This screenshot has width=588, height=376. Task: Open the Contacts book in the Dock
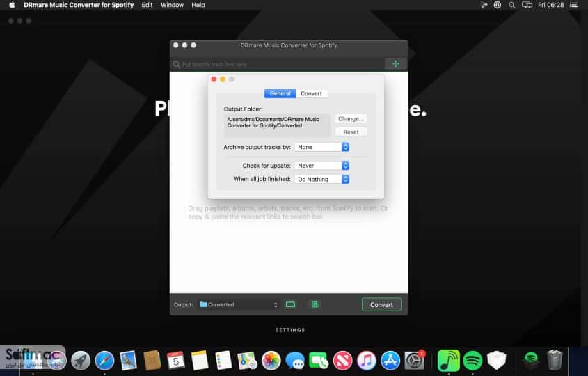(x=152, y=361)
